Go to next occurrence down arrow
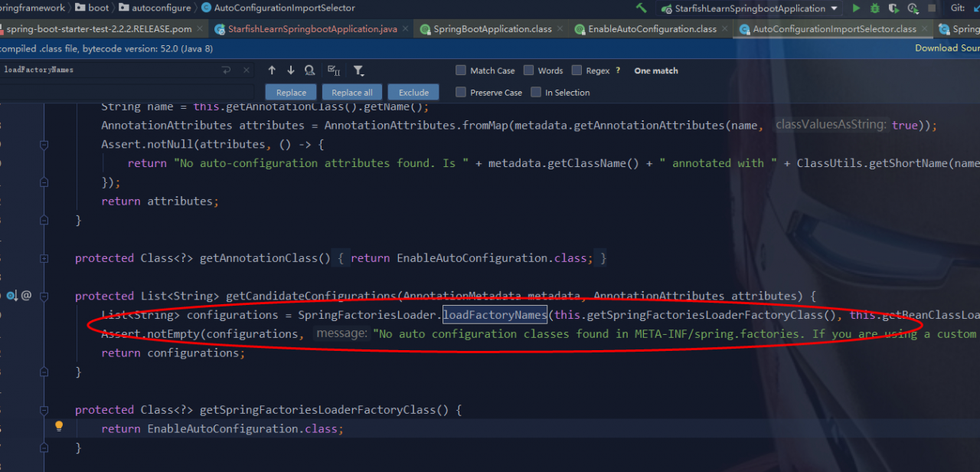 coord(291,70)
